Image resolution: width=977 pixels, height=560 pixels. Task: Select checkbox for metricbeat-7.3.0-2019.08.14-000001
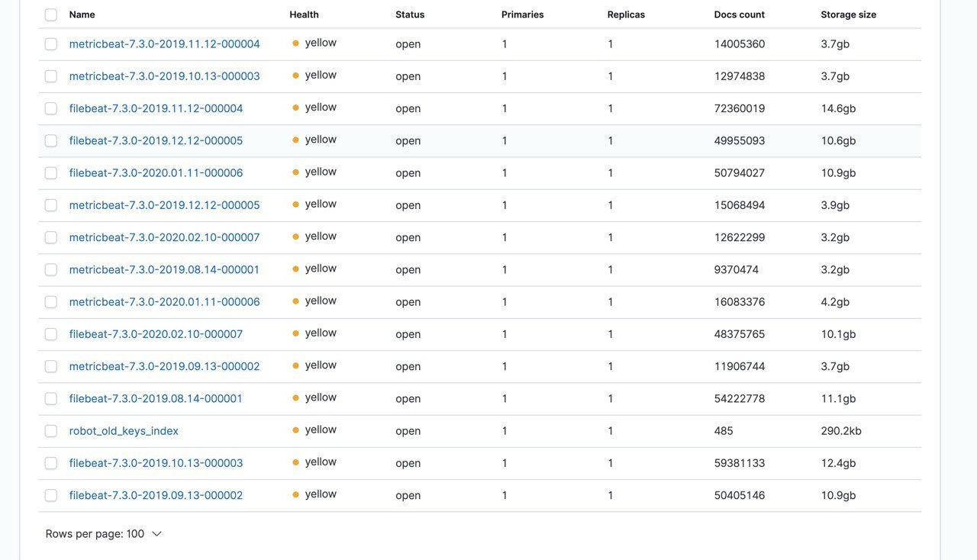pos(51,269)
